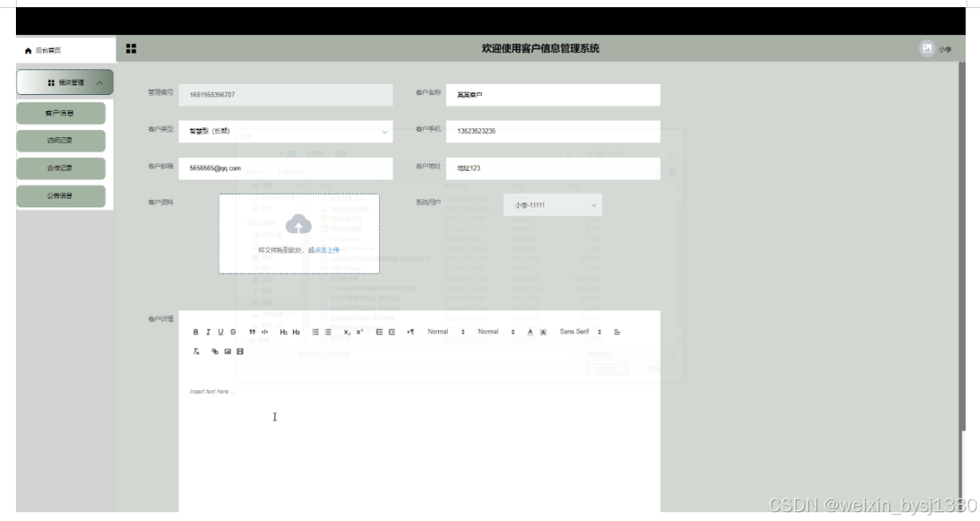The image size is (980, 521).
Task: Open the Sans Serif font dropdown
Action: click(x=580, y=332)
